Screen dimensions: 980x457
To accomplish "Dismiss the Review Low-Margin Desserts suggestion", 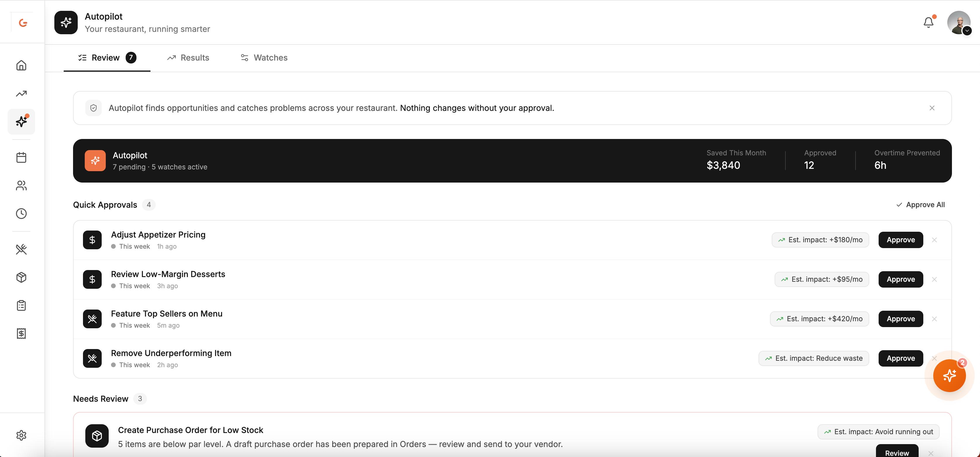I will 934,279.
